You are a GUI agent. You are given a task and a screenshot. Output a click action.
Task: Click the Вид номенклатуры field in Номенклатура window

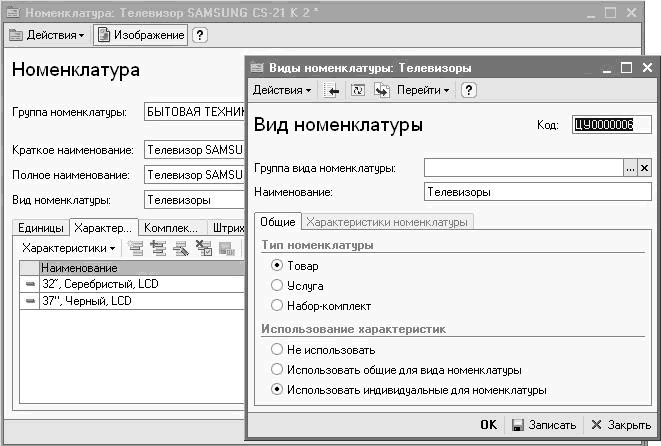click(x=194, y=200)
